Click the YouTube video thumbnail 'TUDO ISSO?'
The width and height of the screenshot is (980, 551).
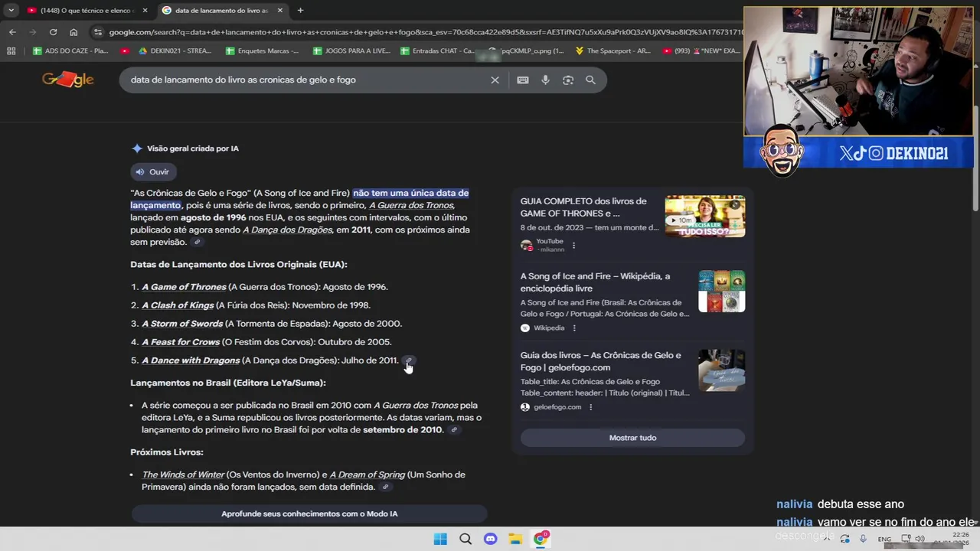pos(704,216)
